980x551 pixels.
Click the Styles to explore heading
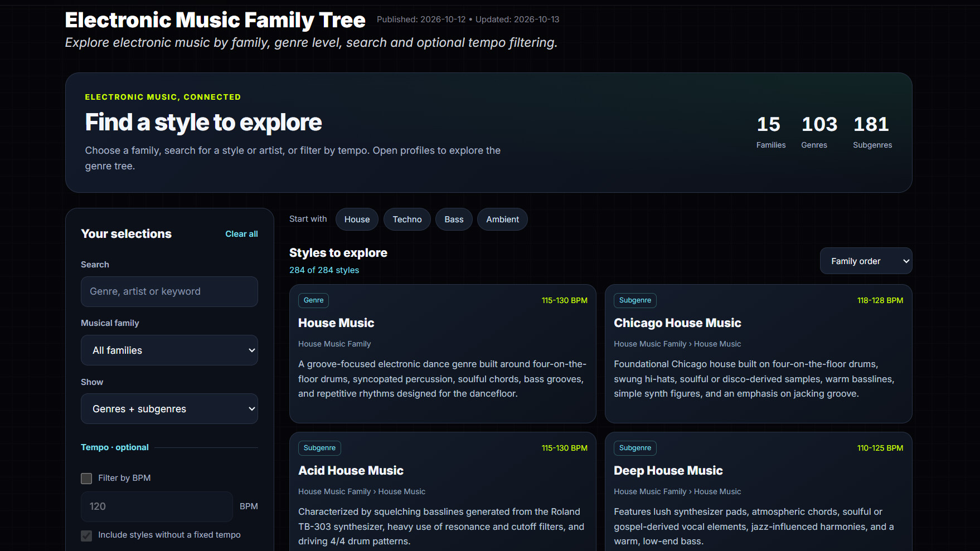(338, 253)
